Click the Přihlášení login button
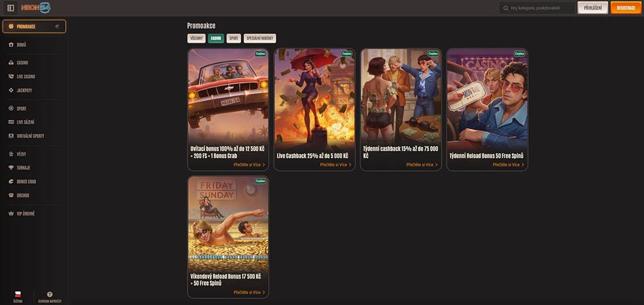 [592, 8]
